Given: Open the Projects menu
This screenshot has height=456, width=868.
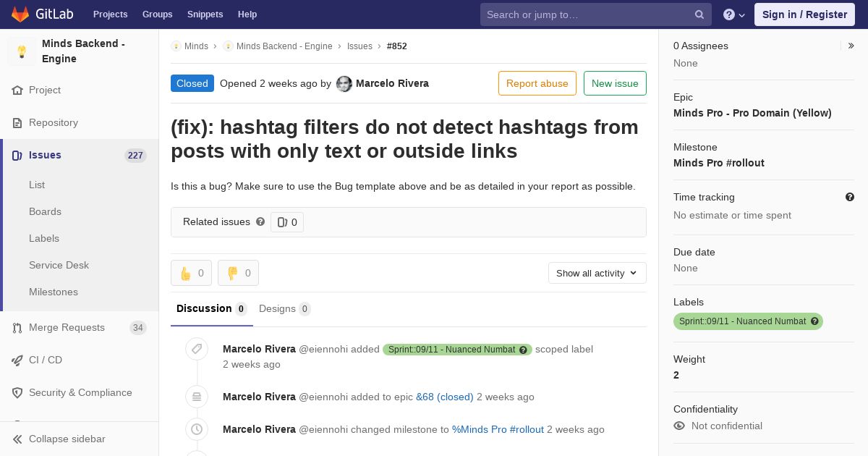Looking at the screenshot, I should [110, 14].
